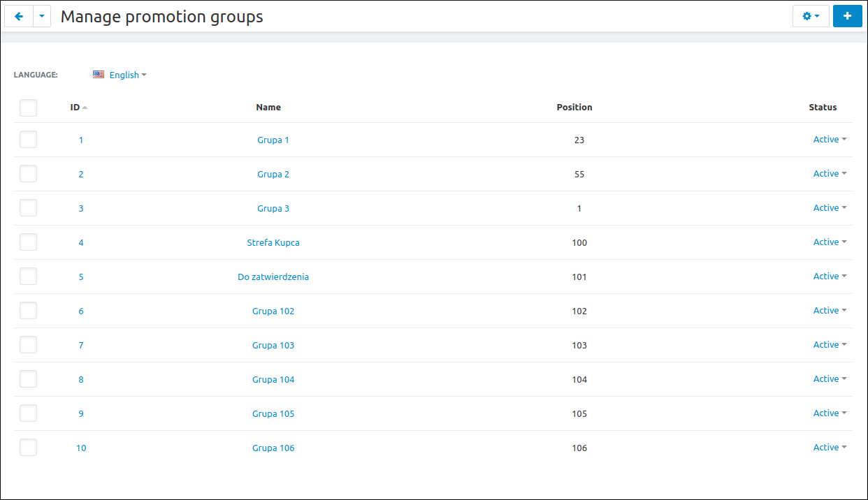Check the box for Grupa 103
Image resolution: width=868 pixels, height=500 pixels.
point(28,344)
